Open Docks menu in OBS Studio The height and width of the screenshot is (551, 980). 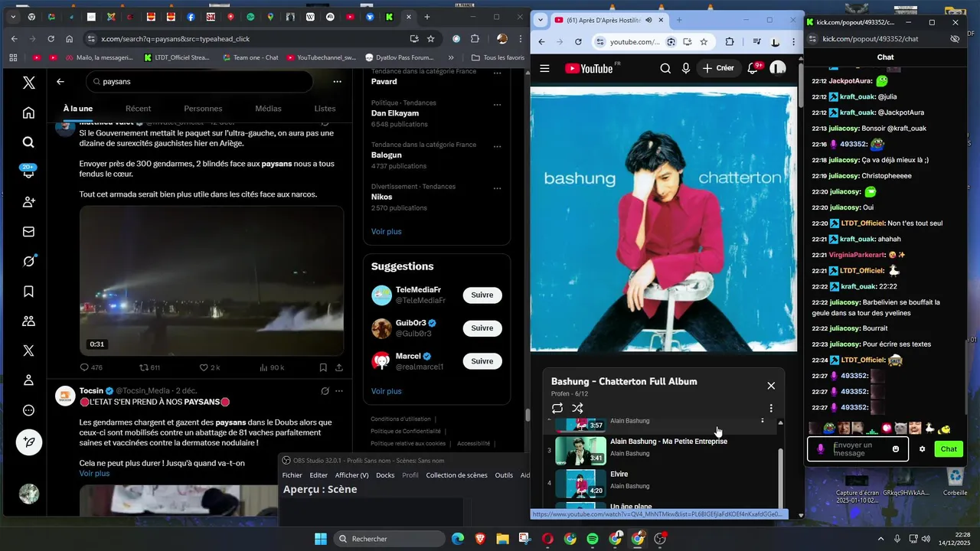385,475
